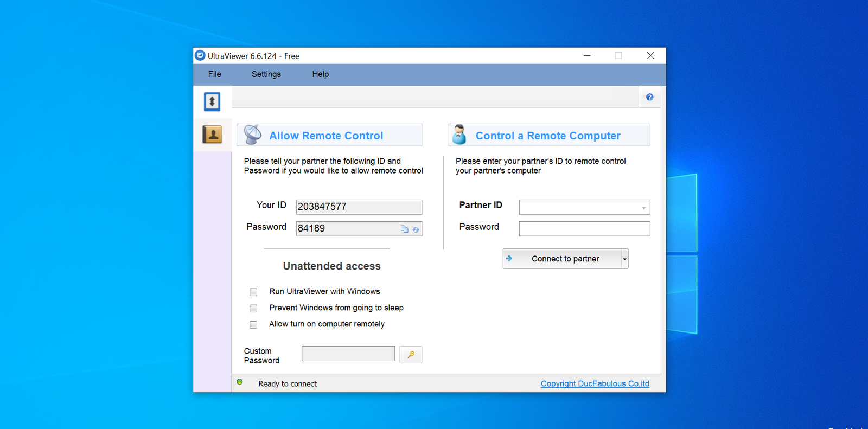Open the Copyright DucFabulous Co.ltd link

pos(595,384)
